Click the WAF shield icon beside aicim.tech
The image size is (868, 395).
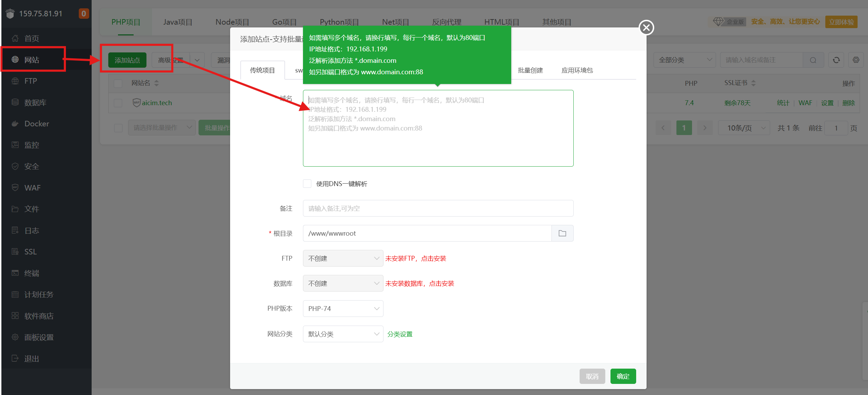(x=136, y=103)
